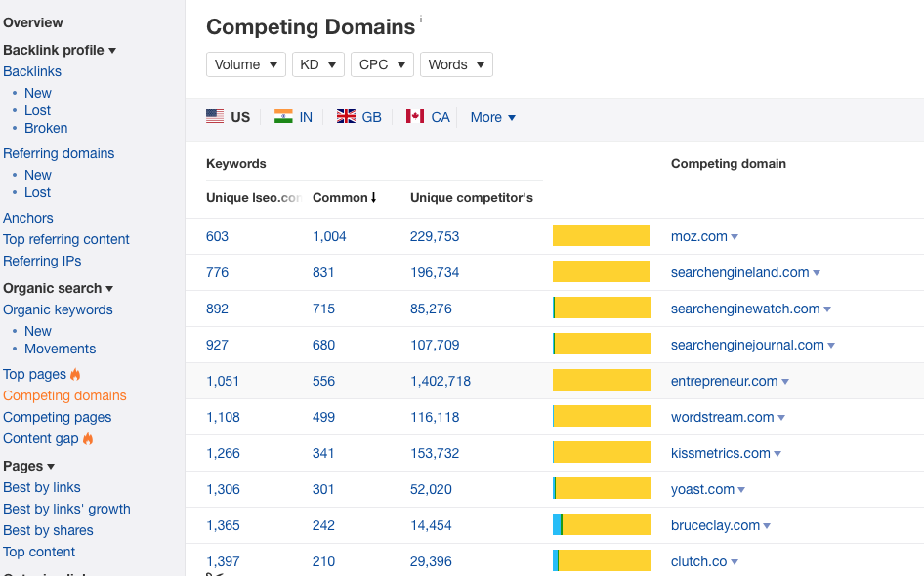Open the info icon next to Competing Domains heading
This screenshot has width=924, height=576.
[x=421, y=17]
